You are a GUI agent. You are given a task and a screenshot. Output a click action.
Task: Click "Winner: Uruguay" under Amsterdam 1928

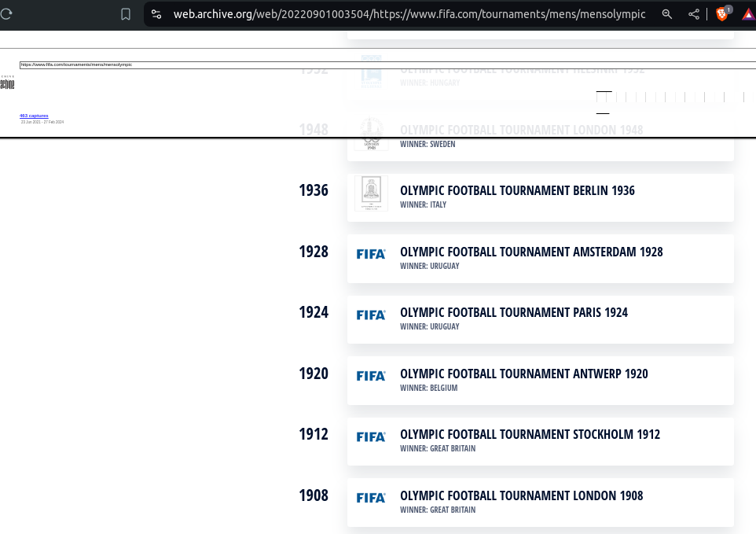(x=430, y=267)
